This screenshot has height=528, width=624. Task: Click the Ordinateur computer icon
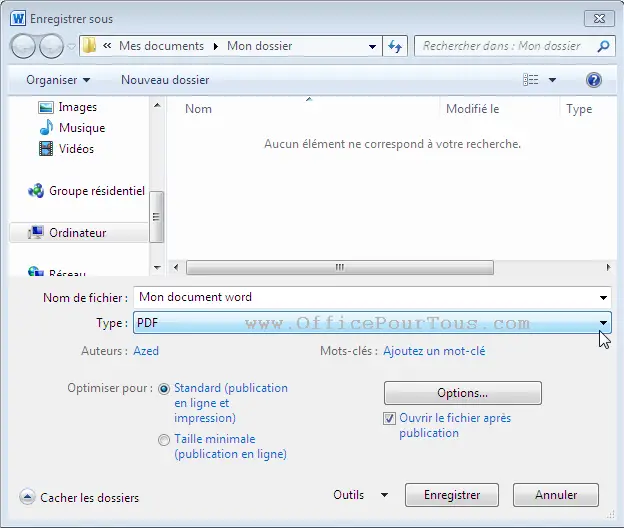(x=36, y=232)
